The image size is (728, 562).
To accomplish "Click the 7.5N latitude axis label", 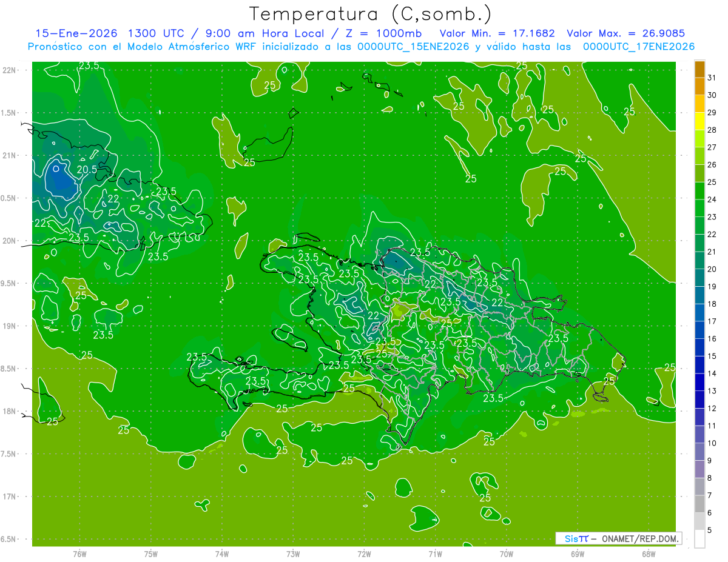I will (9, 454).
